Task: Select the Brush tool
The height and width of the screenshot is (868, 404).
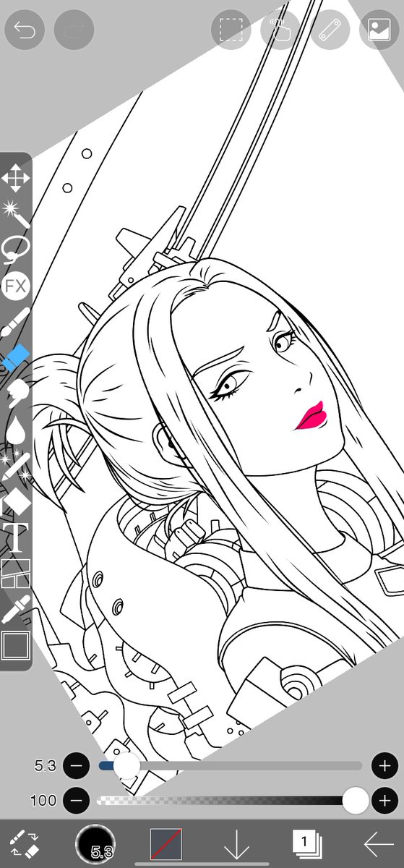Action: [15, 321]
